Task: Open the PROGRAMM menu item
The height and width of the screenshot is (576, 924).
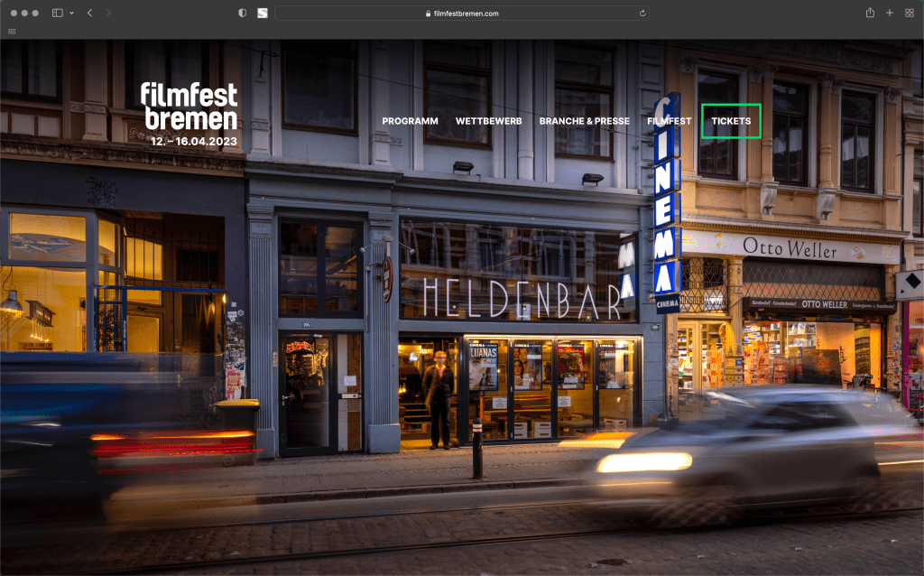Action: 410,121
